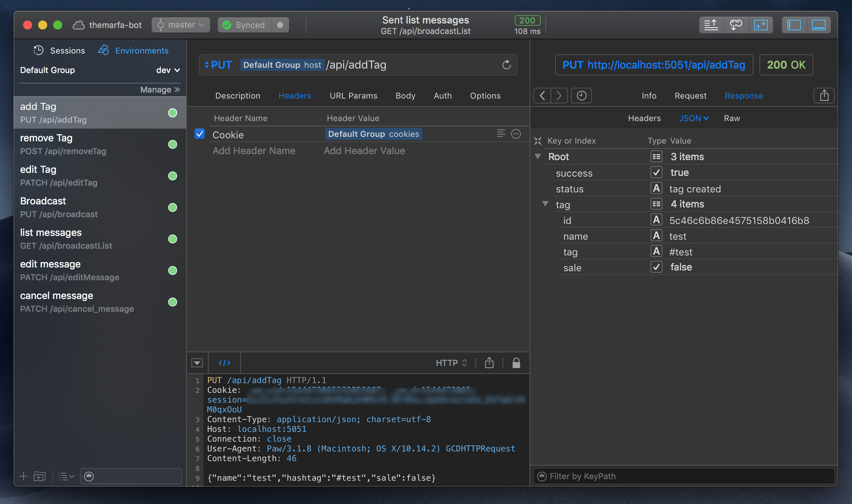The image size is (852, 504).
Task: Click the Manage environments link
Action: pos(160,90)
